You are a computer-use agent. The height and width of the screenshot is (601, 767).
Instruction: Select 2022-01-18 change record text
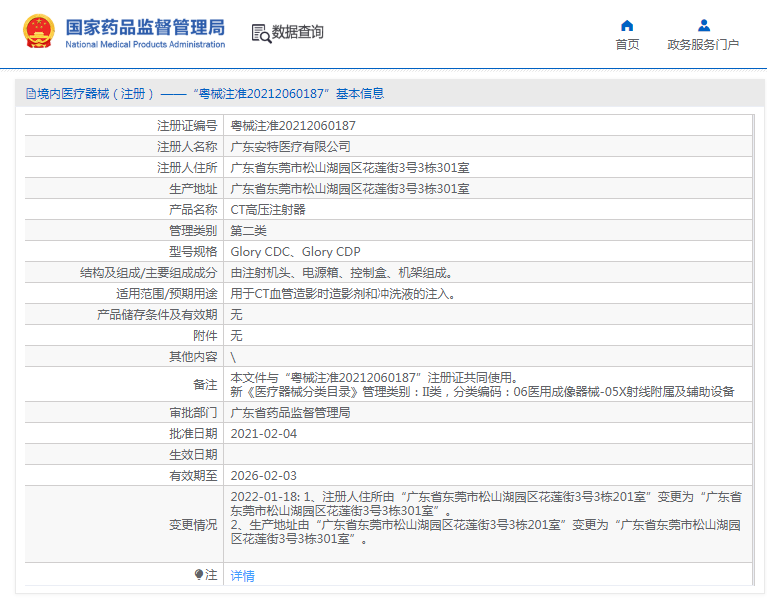[486, 504]
